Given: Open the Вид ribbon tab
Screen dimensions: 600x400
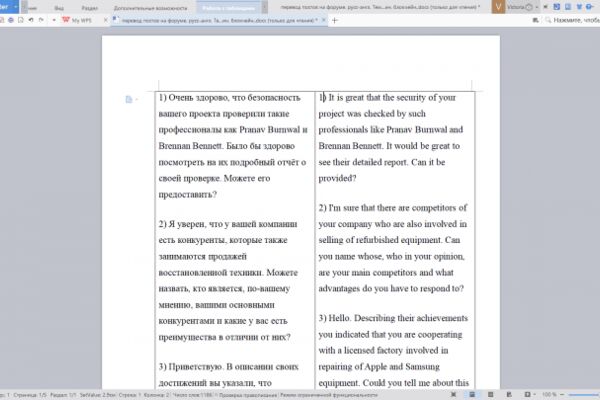Looking at the screenshot, I should point(59,8).
